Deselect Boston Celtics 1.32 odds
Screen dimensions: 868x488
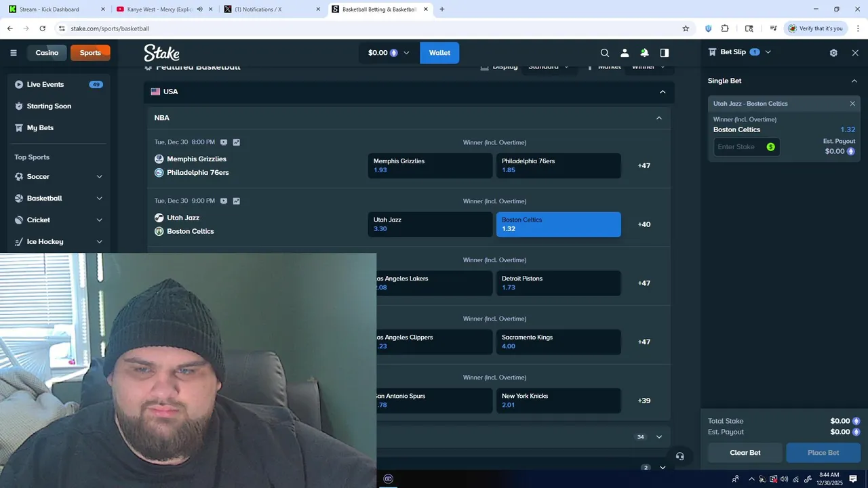[x=559, y=224]
